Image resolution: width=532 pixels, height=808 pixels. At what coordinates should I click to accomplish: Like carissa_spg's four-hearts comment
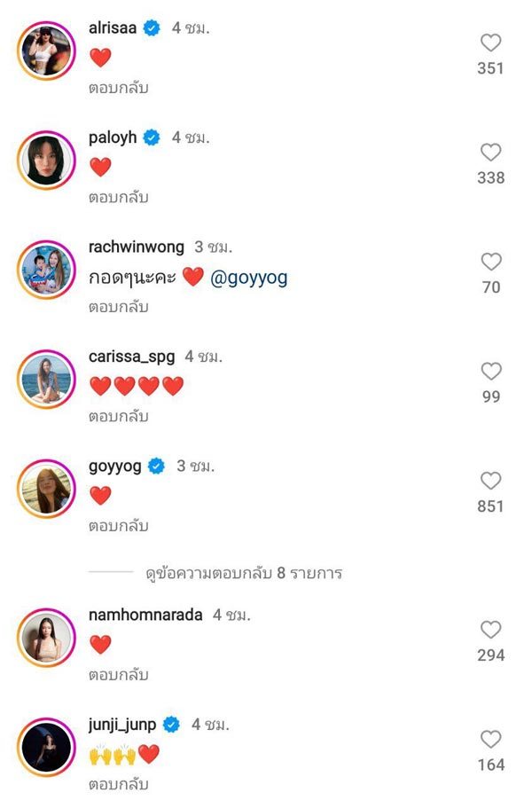click(x=490, y=372)
